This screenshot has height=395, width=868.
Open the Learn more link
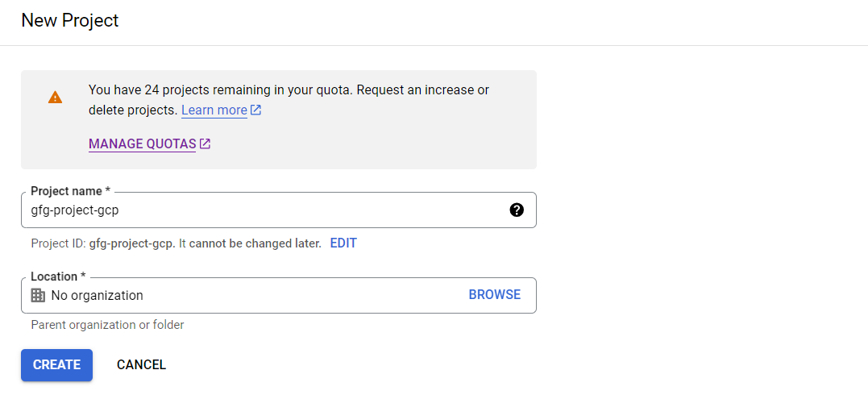(x=214, y=110)
